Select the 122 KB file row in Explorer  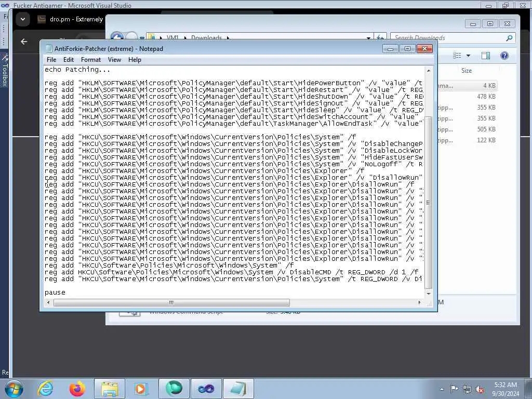coord(467,140)
